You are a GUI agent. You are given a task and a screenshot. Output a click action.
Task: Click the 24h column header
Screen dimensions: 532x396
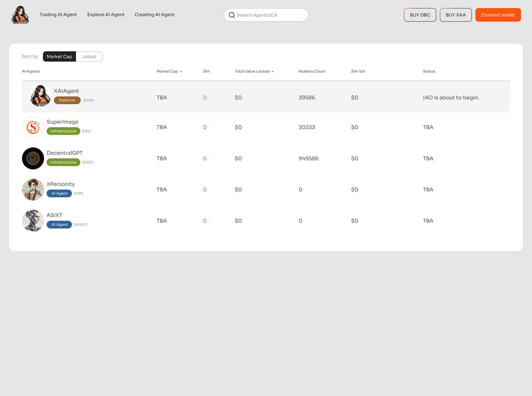206,71
